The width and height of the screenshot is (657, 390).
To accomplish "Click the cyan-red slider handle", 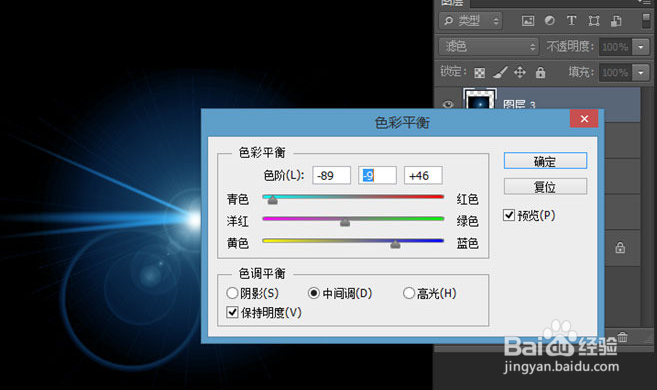I will pyautogui.click(x=272, y=200).
